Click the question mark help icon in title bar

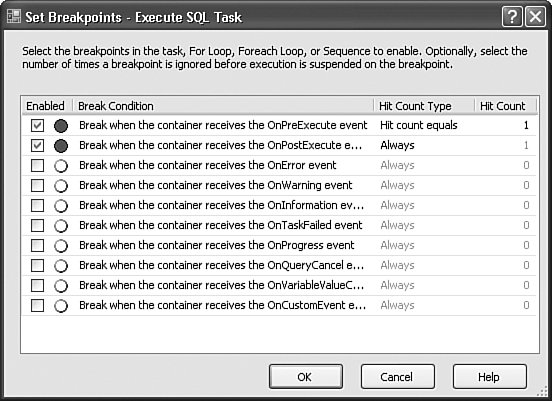pyautogui.click(x=512, y=17)
